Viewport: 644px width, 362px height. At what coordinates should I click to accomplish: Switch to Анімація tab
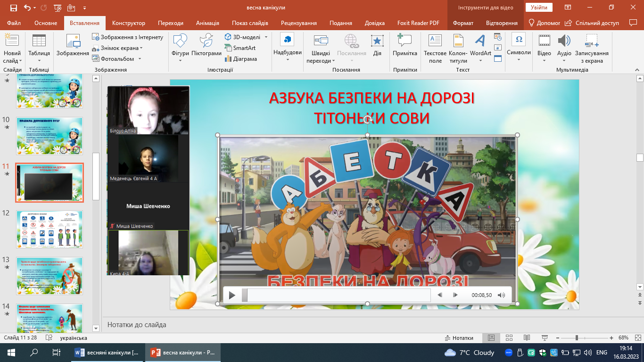pyautogui.click(x=207, y=23)
